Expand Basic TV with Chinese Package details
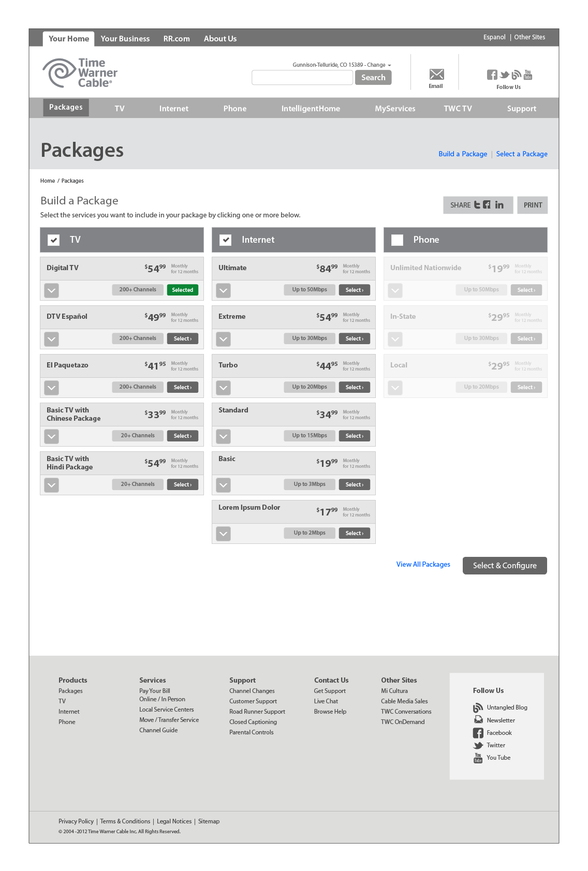The image size is (588, 871). (x=51, y=436)
